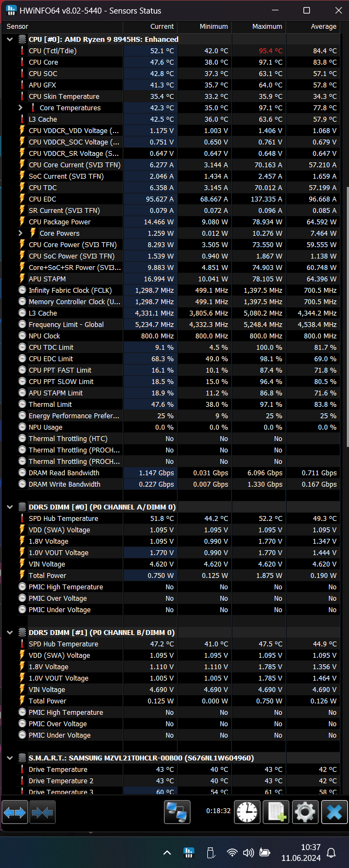This screenshot has width=349, height=868.
Task: Click clock icon of Infinity Fabric Clock
Action: [22, 290]
